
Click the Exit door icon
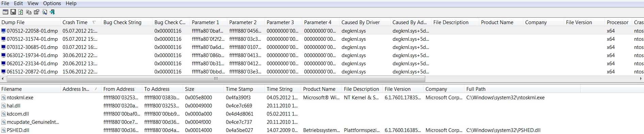[x=52, y=12]
